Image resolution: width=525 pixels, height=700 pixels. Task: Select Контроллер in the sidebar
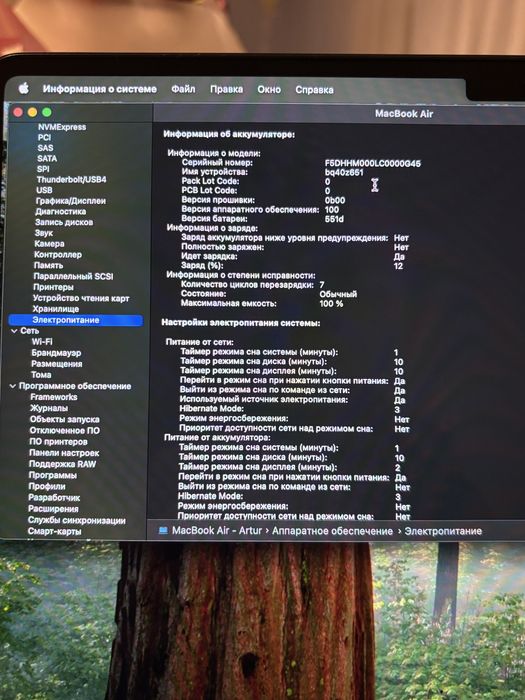point(58,254)
